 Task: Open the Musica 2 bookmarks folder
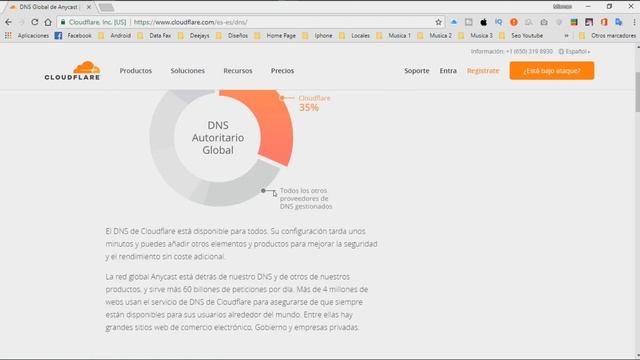coord(435,36)
